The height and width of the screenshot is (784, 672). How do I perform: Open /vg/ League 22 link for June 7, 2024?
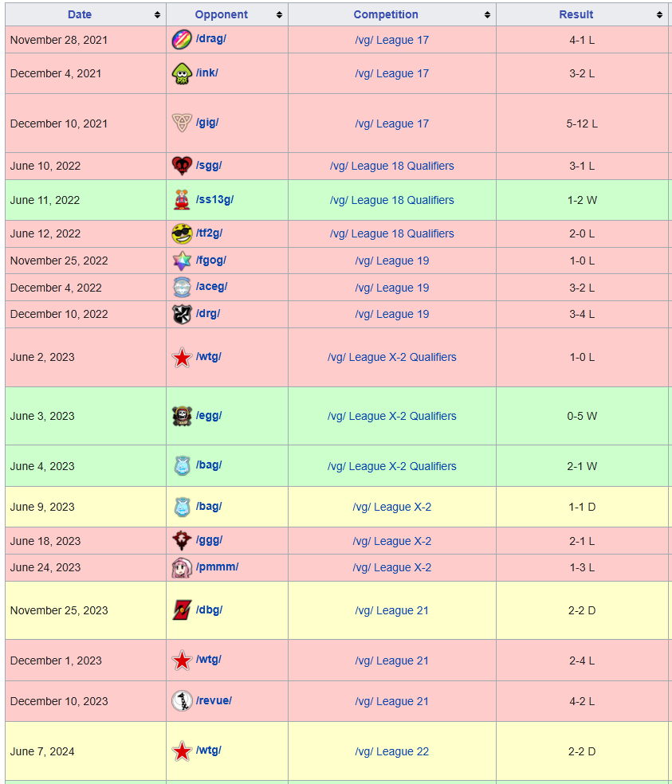[x=391, y=751]
